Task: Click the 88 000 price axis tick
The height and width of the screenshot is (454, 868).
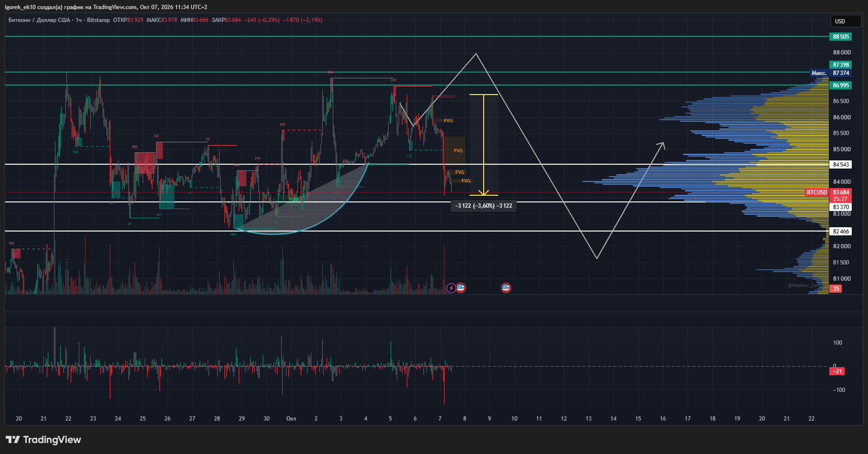Action: [x=842, y=53]
